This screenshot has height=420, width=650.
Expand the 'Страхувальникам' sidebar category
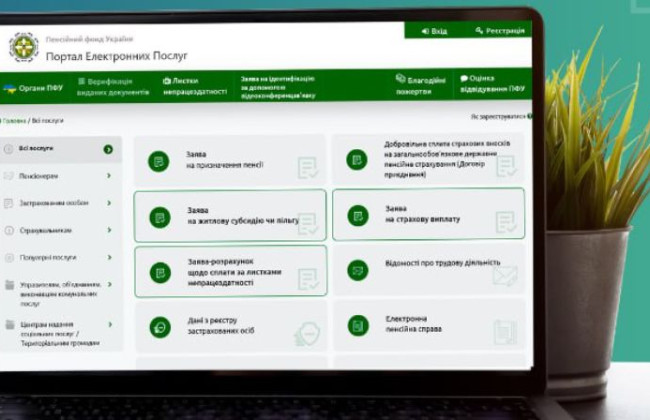tap(108, 230)
